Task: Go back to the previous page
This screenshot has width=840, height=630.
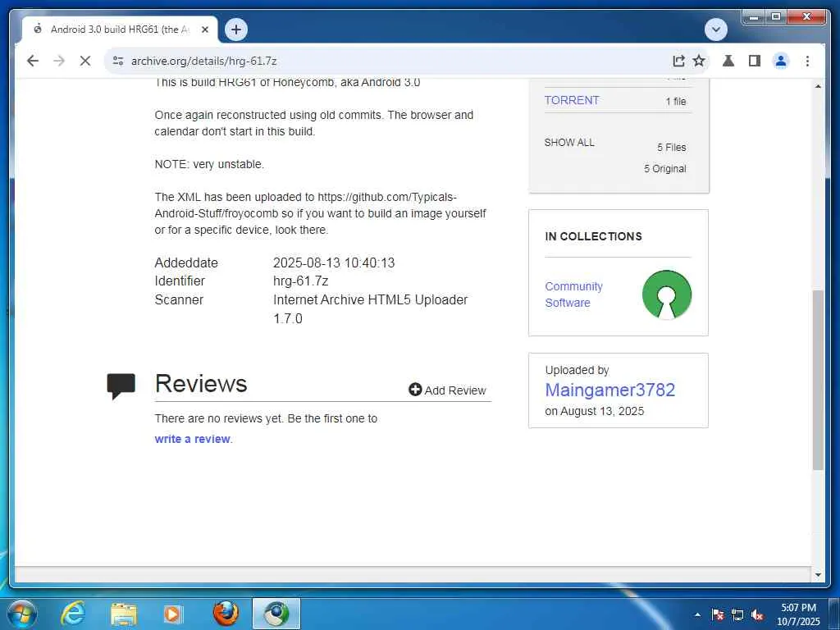Action: click(33, 61)
